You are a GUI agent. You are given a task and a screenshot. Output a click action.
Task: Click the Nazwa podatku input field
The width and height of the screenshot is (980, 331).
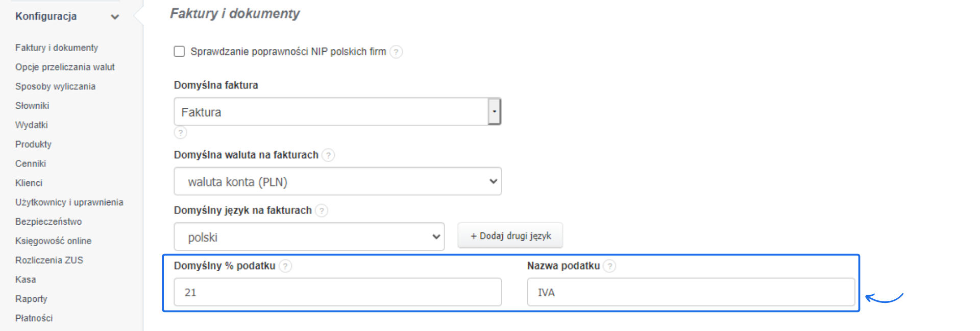click(691, 292)
